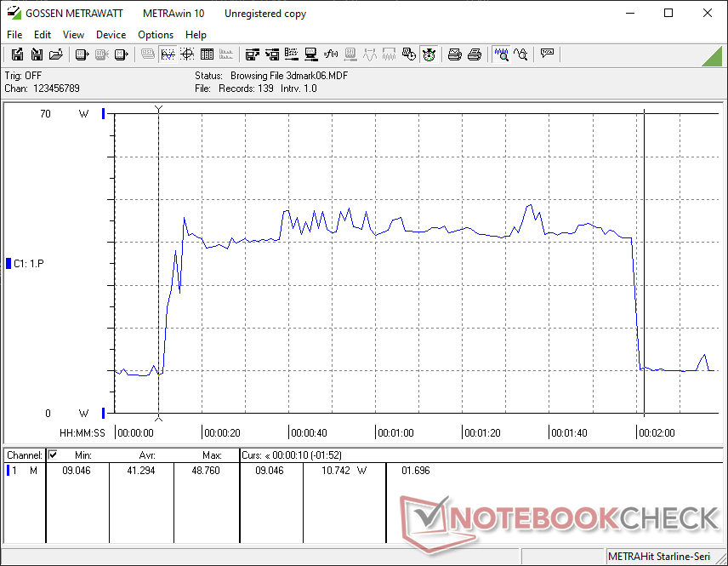Click the send configuration to device icon

click(252, 54)
